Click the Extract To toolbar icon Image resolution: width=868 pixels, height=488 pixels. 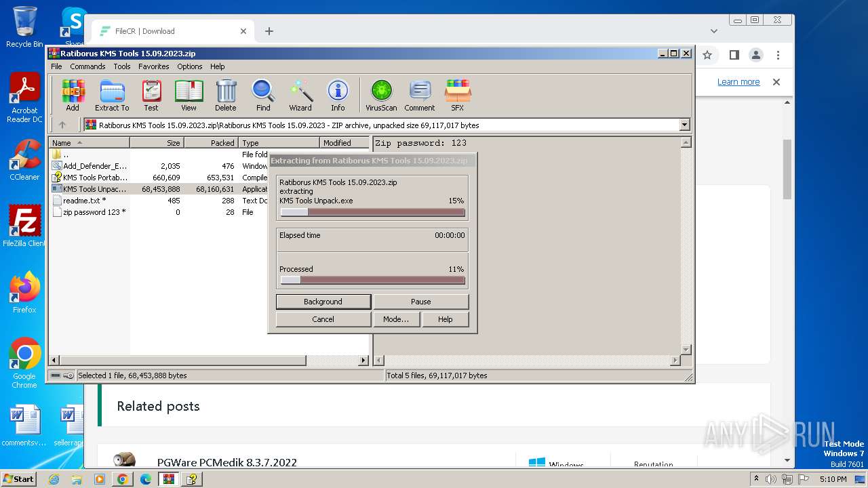pos(112,95)
